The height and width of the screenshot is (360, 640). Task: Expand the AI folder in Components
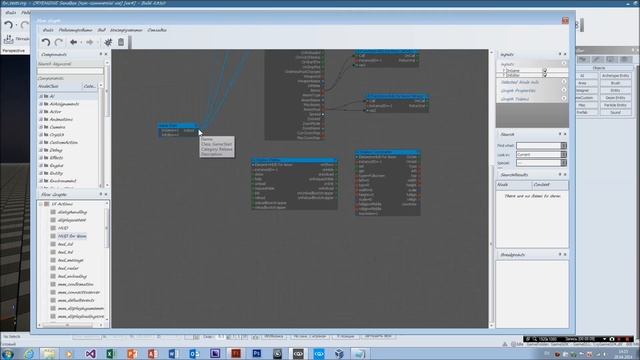coord(41,96)
